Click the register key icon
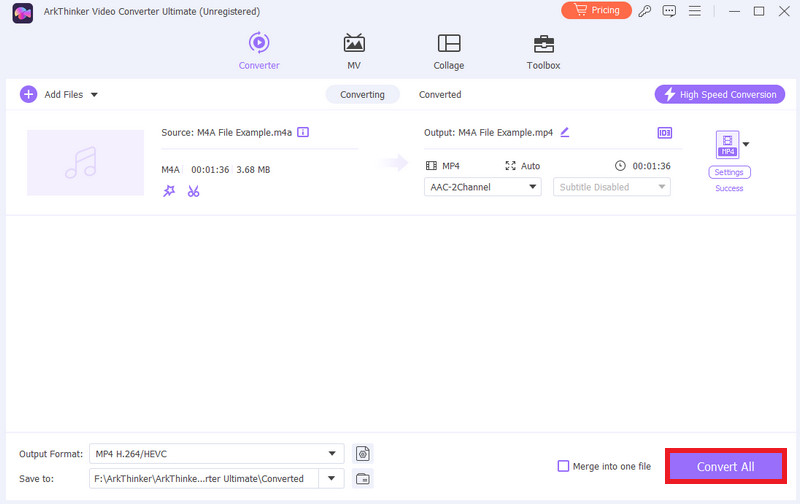The image size is (800, 504). pos(645,11)
